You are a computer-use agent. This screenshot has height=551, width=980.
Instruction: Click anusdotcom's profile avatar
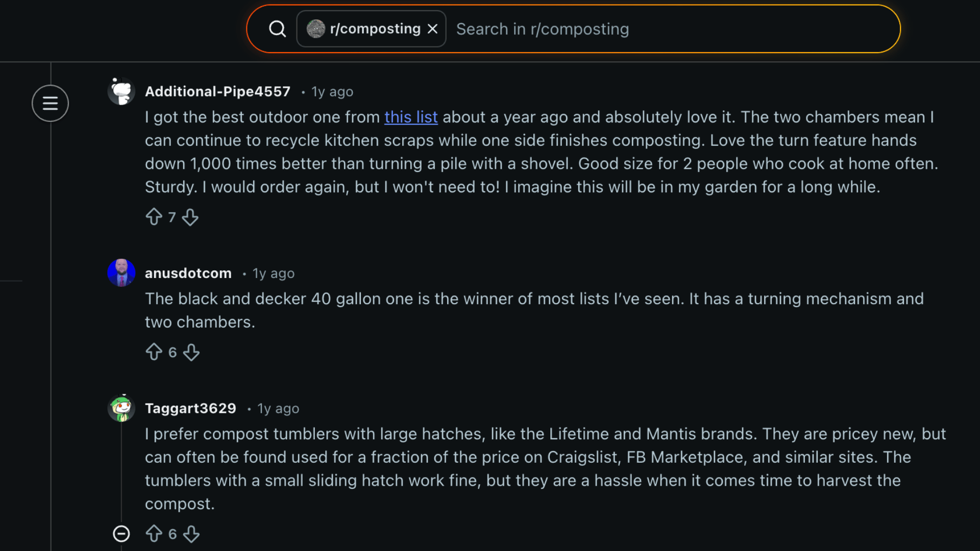click(x=121, y=272)
